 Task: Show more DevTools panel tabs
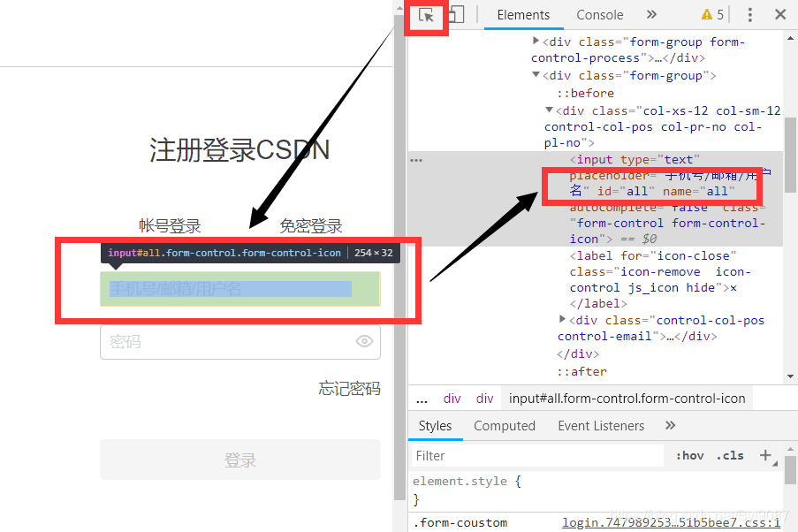[651, 15]
